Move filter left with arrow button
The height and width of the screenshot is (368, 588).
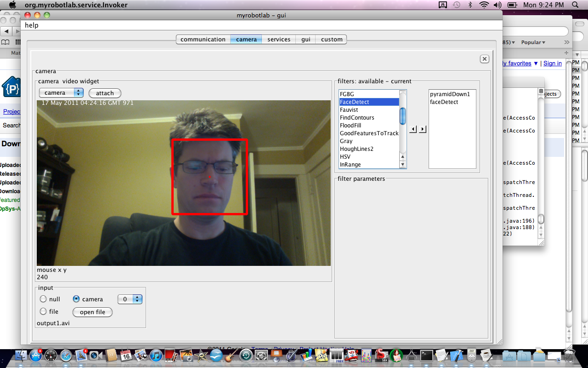[413, 129]
